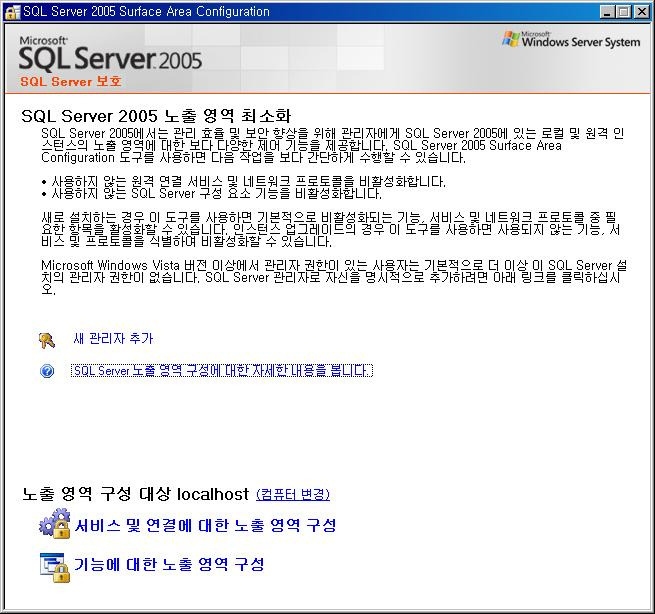The image size is (655, 614).
Task: Click the gears and lock services icon
Action: click(55, 523)
